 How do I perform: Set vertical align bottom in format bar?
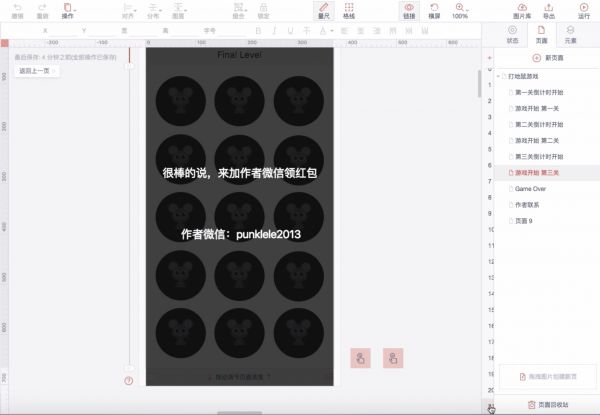tap(425, 31)
